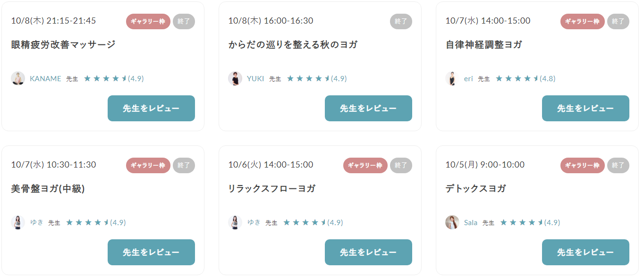Click eri teacher avatar photo
This screenshot has width=644, height=278.
tap(452, 78)
